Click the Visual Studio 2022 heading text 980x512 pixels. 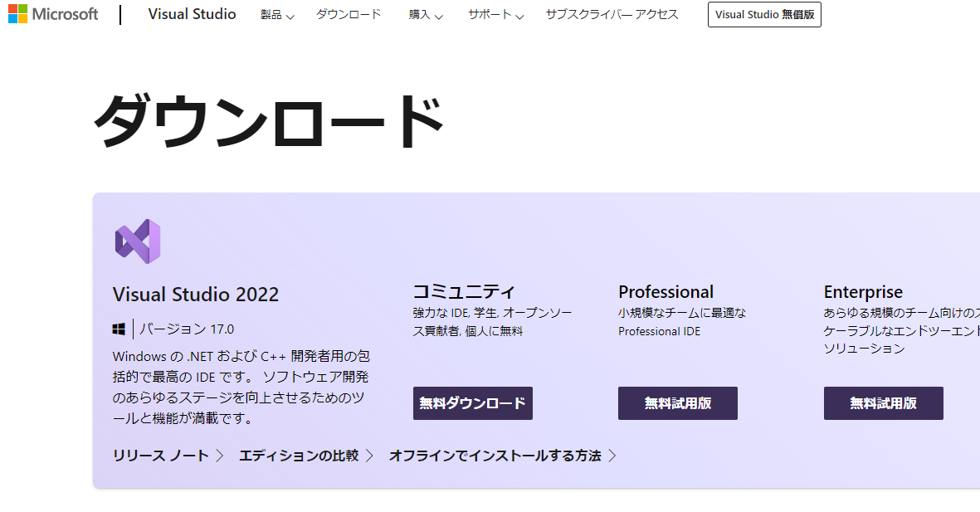click(196, 295)
